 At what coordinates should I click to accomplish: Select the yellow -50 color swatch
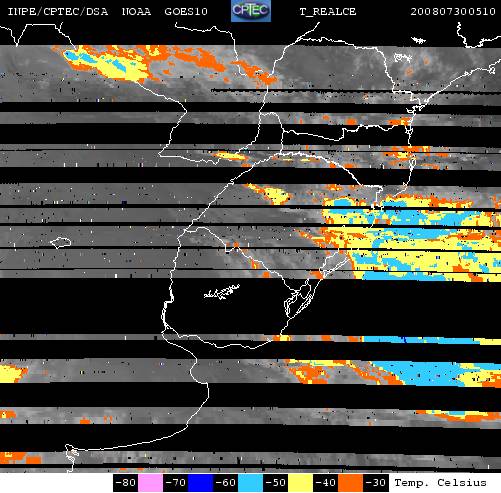[x=300, y=483]
